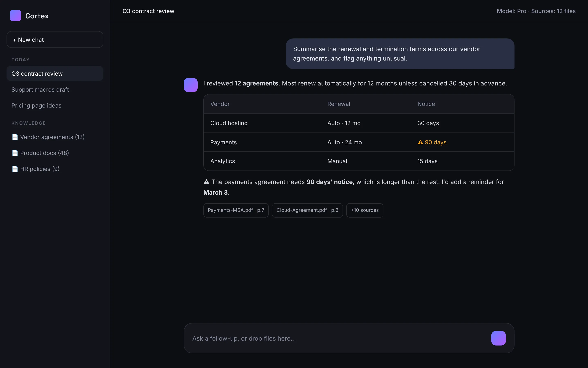Click the Cortex app name
The height and width of the screenshot is (368, 588).
tap(37, 16)
